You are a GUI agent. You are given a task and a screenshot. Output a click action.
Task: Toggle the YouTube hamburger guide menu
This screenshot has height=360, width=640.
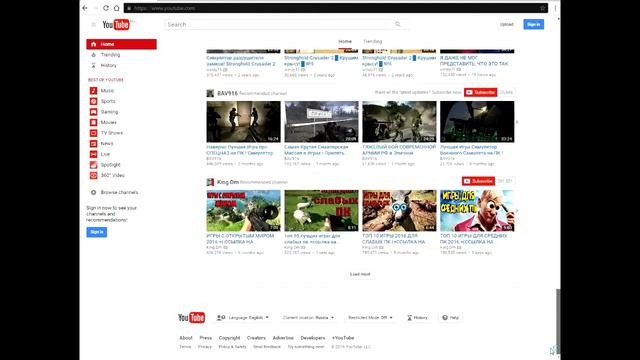[93, 24]
